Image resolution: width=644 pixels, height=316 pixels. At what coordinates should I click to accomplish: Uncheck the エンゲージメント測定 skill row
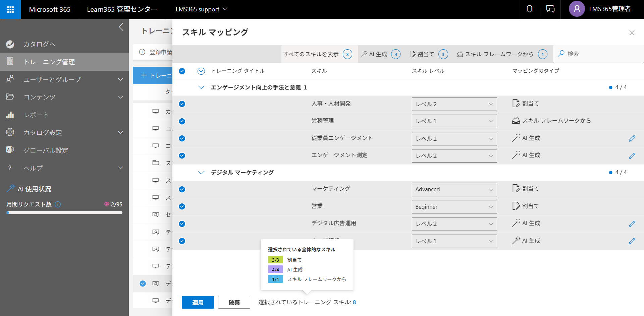[x=182, y=155]
